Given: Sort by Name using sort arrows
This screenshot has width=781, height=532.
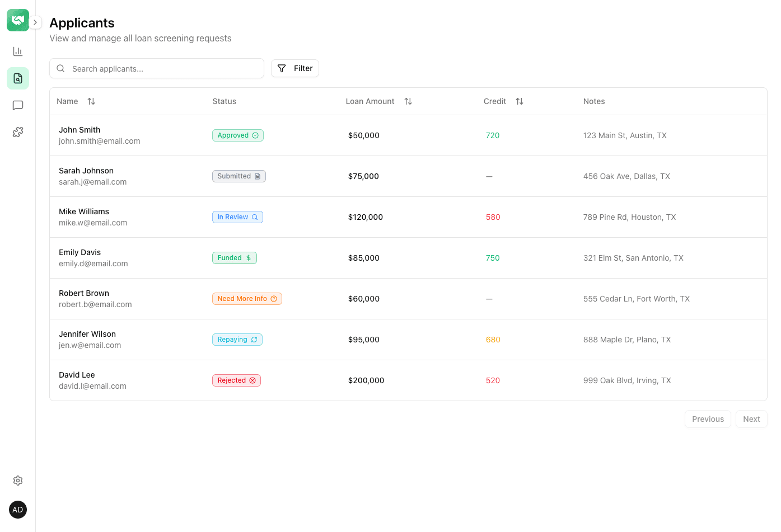Looking at the screenshot, I should pos(91,101).
